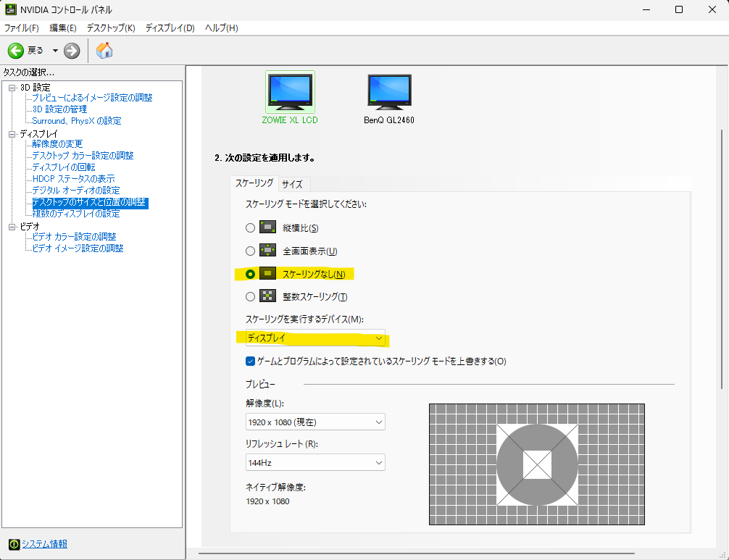Minimize the NVIDIA コントロール パネル window

[646, 9]
